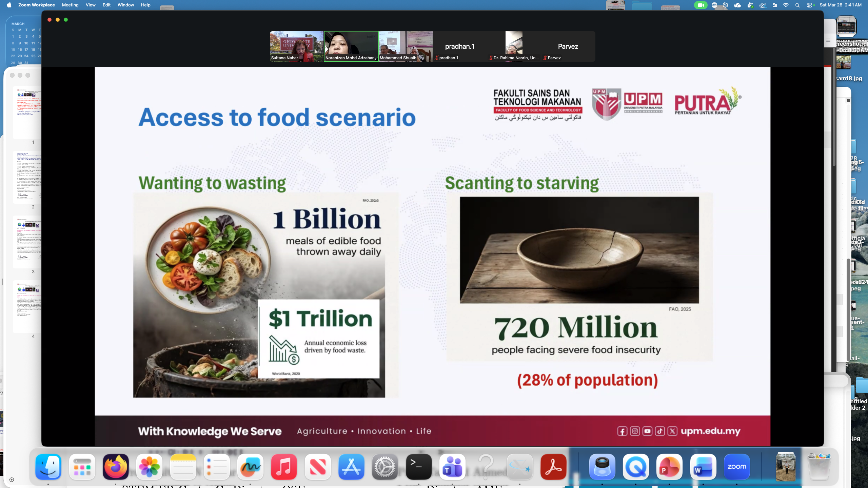Image resolution: width=868 pixels, height=488 pixels.
Task: Click the Zoom 'zm' menu bar status icon
Action: coord(714,5)
